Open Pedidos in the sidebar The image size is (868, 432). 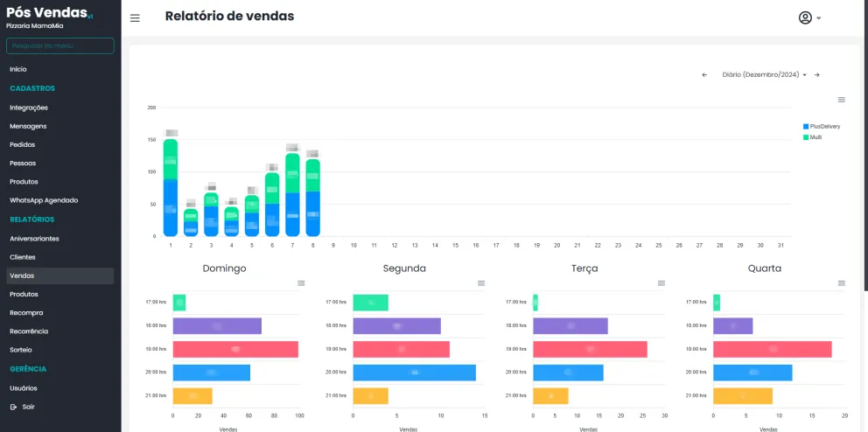[22, 144]
